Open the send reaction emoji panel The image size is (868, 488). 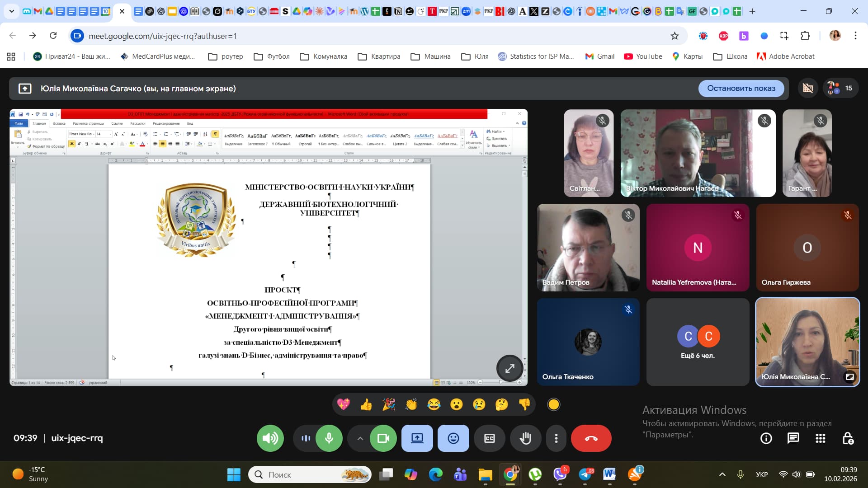453,438
